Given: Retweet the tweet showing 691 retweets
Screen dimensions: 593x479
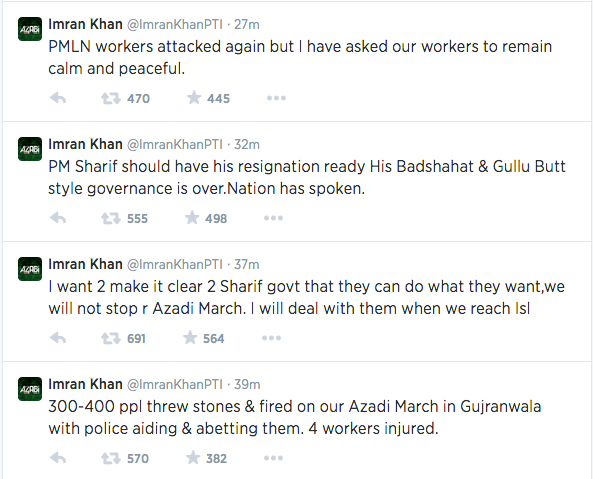Looking at the screenshot, I should click(x=111, y=338).
